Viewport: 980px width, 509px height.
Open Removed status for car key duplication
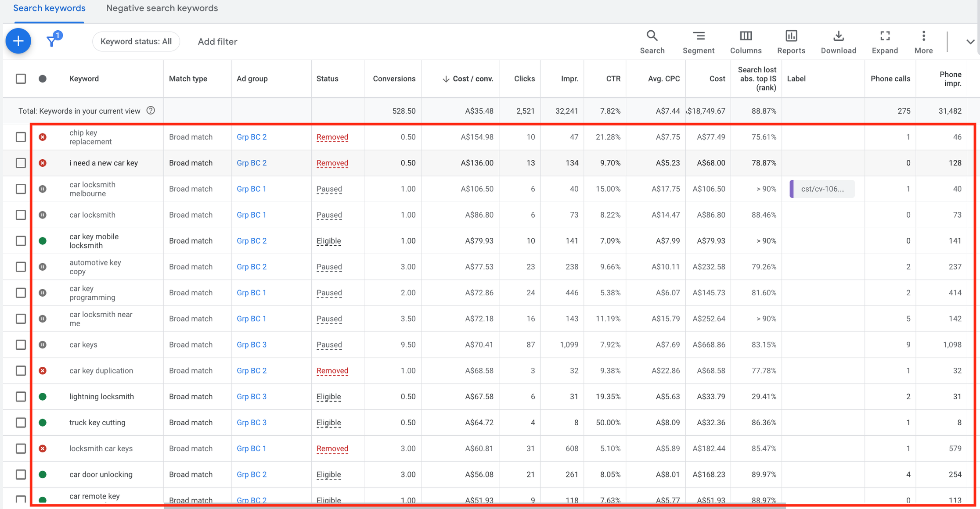coord(332,370)
